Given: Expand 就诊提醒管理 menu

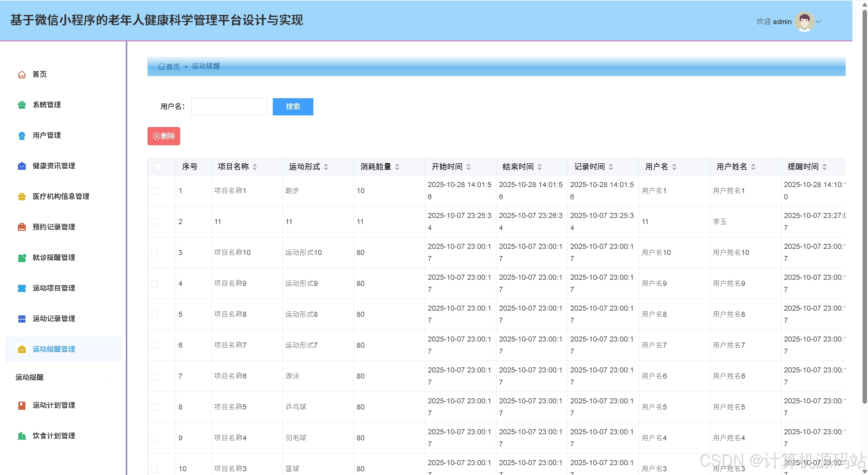Looking at the screenshot, I should click(63, 258).
